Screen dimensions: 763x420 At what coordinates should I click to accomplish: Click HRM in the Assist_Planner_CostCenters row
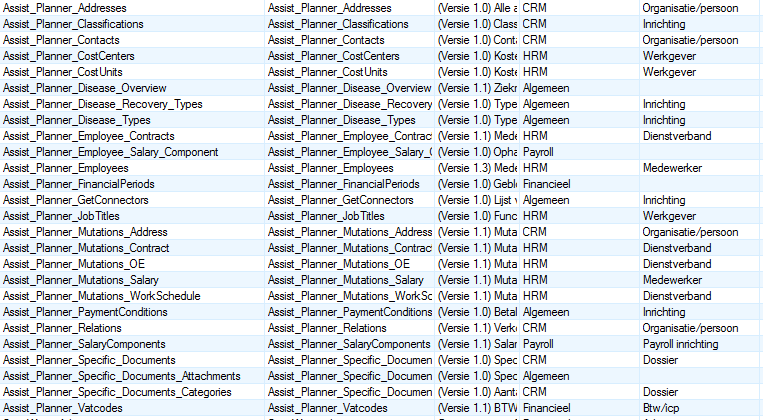point(535,56)
